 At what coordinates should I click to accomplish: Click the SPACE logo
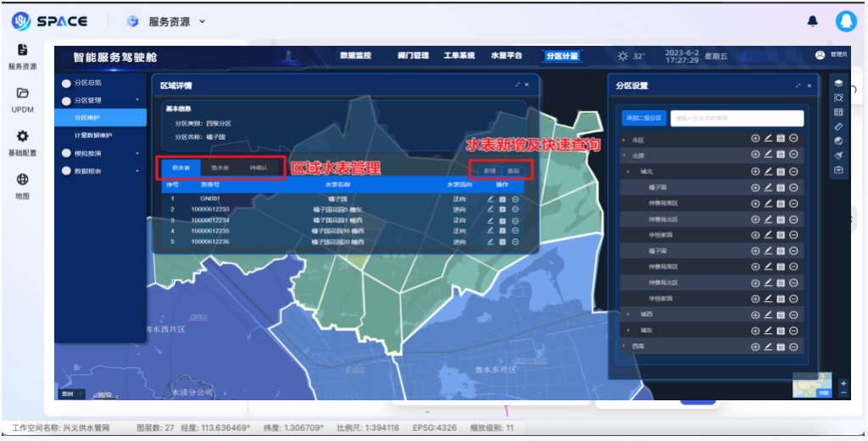click(49, 21)
